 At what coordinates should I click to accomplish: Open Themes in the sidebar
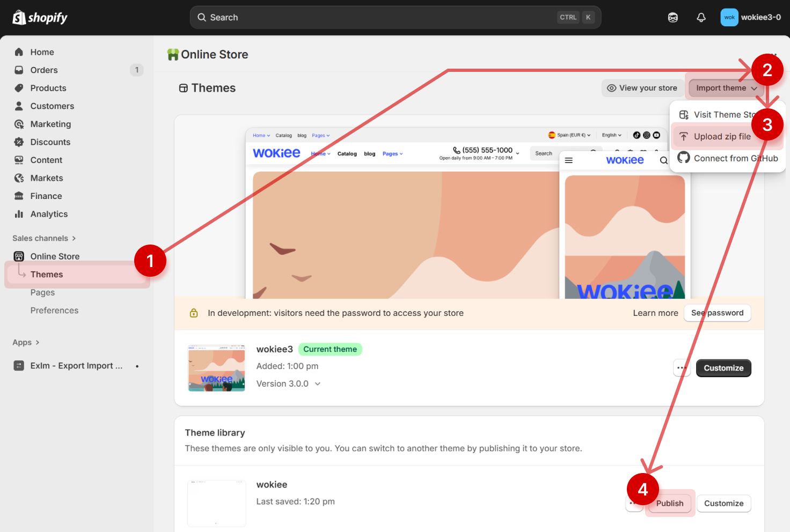coord(47,275)
